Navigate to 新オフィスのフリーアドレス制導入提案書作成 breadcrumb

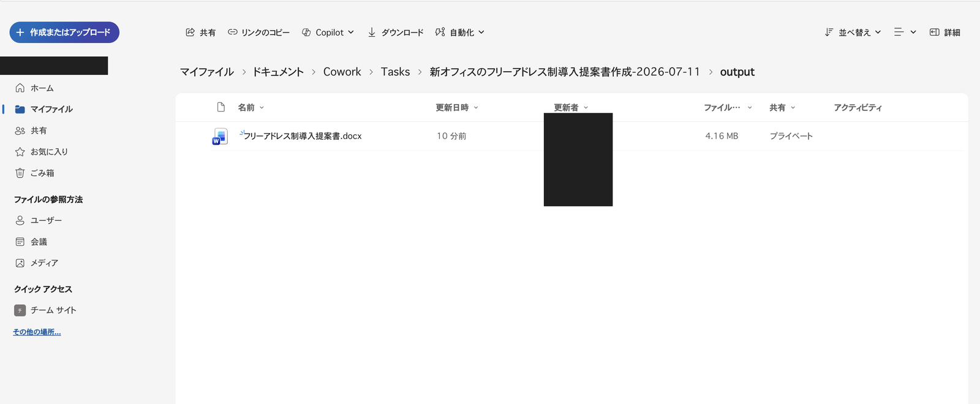point(565,72)
